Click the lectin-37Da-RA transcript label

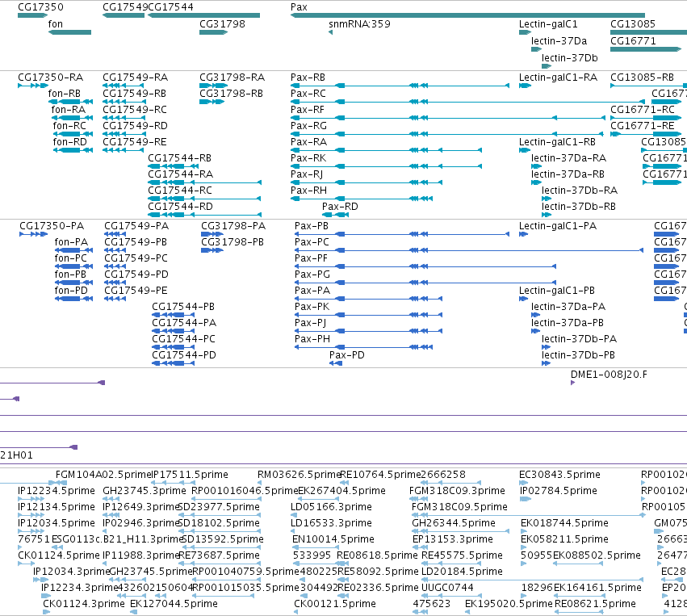point(568,158)
